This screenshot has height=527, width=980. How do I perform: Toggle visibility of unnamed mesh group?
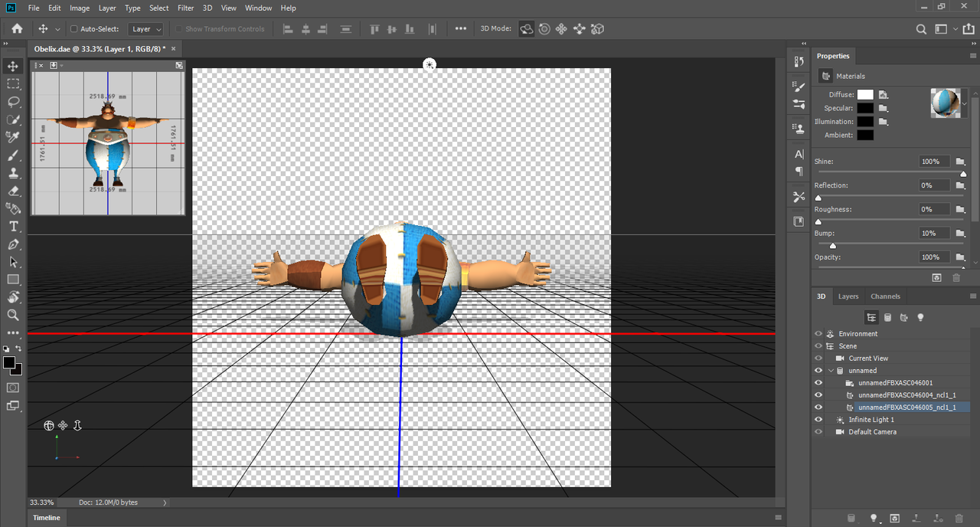coord(818,371)
